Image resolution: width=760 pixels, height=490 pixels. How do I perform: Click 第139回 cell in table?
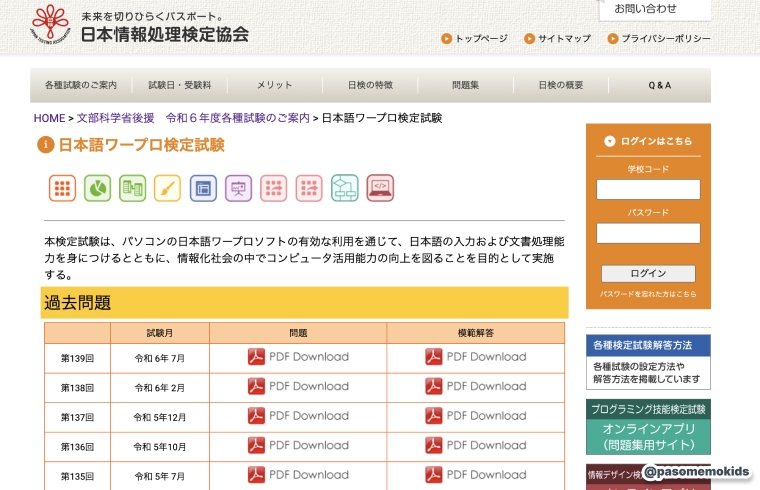pyautogui.click(x=77, y=358)
